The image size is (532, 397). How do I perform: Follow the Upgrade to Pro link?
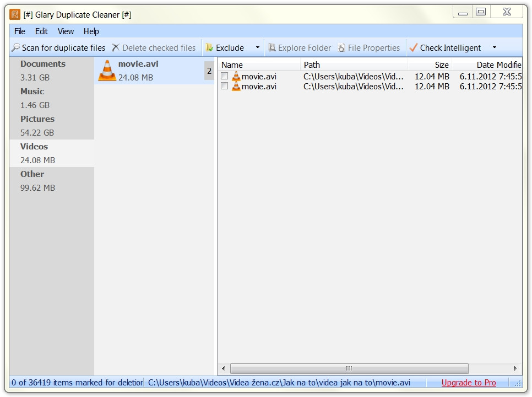(469, 383)
